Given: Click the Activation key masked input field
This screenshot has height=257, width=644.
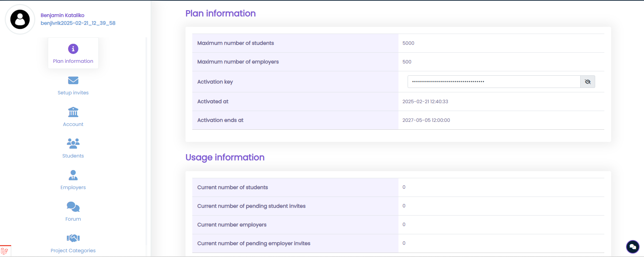Looking at the screenshot, I should click(x=494, y=82).
